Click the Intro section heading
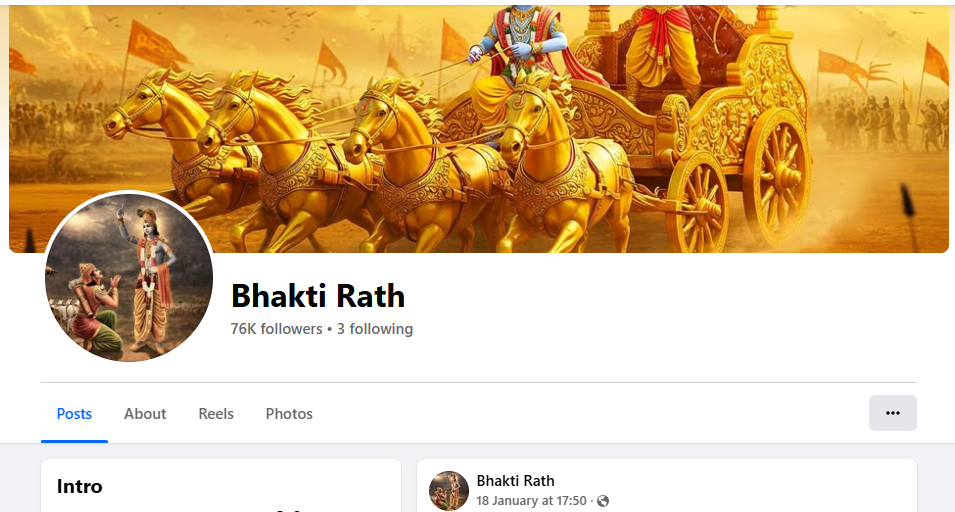Viewport: 955px width, 512px height. pyautogui.click(x=79, y=486)
